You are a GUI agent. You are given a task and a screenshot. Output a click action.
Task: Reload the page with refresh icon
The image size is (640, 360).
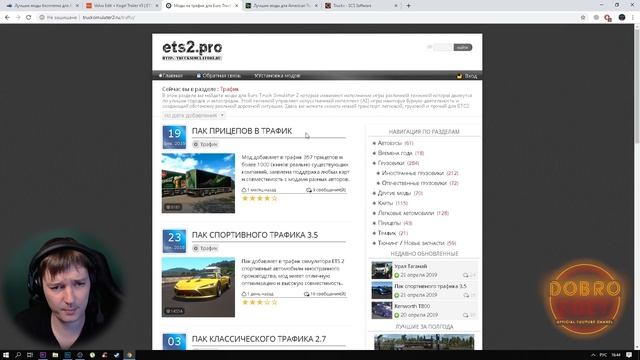pyautogui.click(x=29, y=18)
